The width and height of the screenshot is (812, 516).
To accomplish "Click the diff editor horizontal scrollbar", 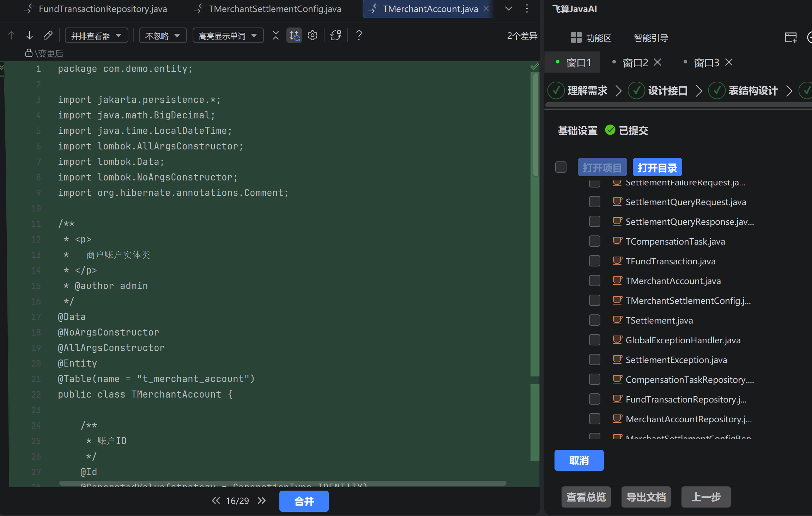I will [x=283, y=483].
